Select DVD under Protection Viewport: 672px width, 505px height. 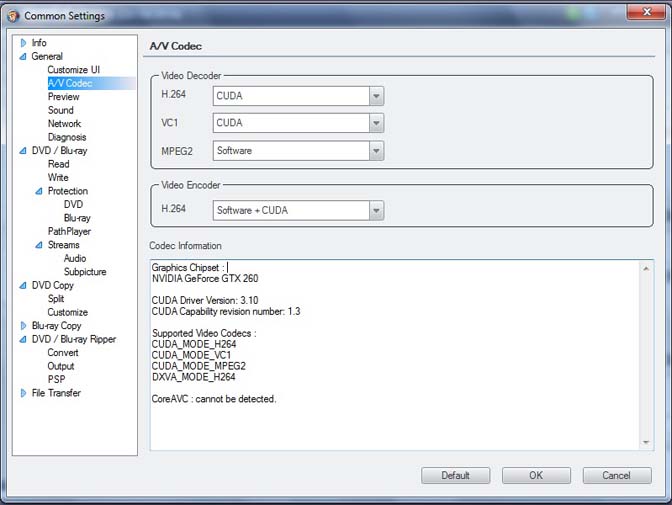[73, 204]
